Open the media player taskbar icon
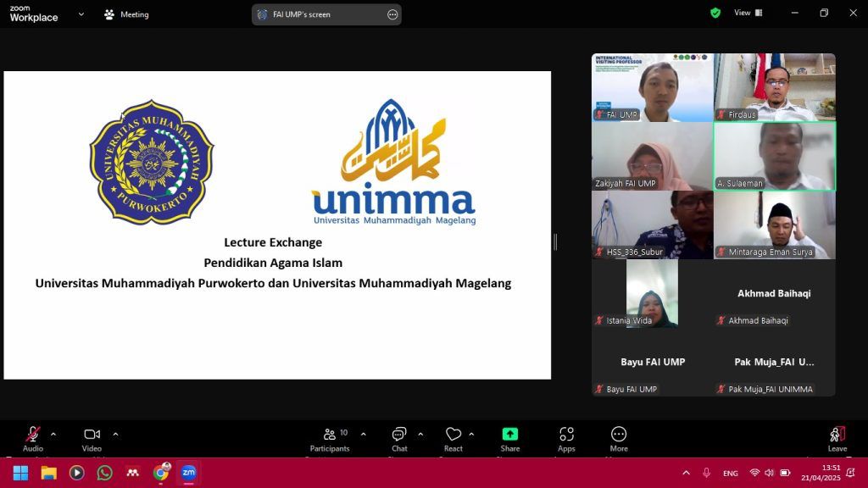This screenshot has width=868, height=488. [77, 473]
